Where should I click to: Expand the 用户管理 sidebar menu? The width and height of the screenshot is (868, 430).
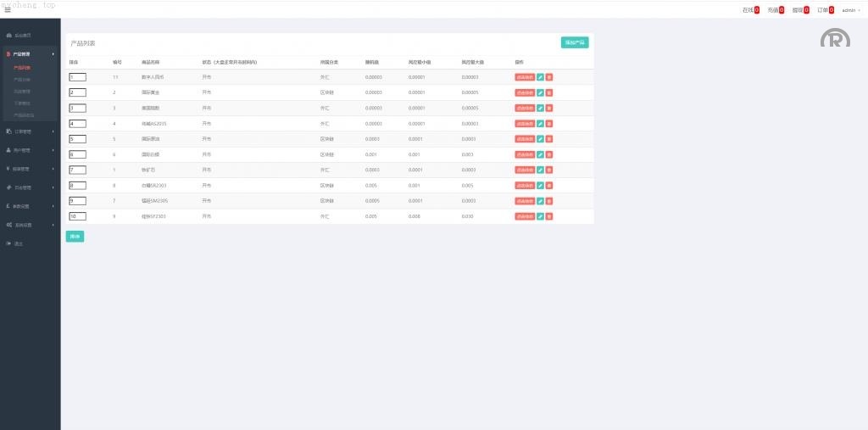coord(30,150)
